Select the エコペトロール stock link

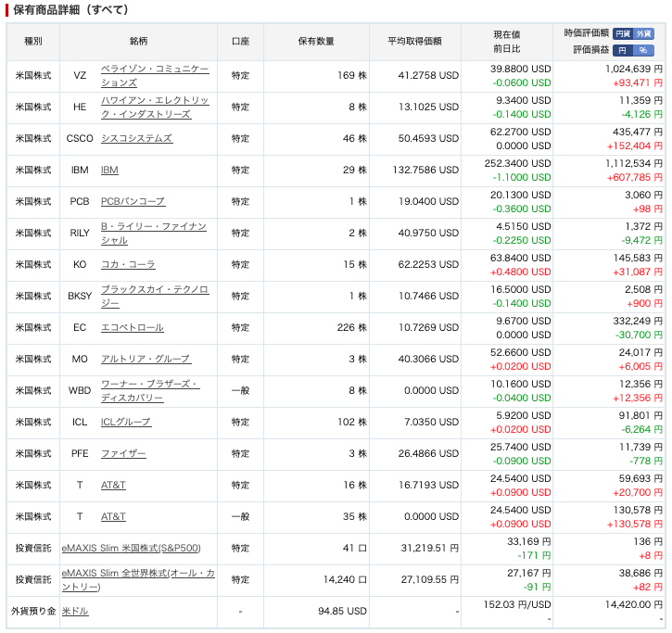pos(132,328)
